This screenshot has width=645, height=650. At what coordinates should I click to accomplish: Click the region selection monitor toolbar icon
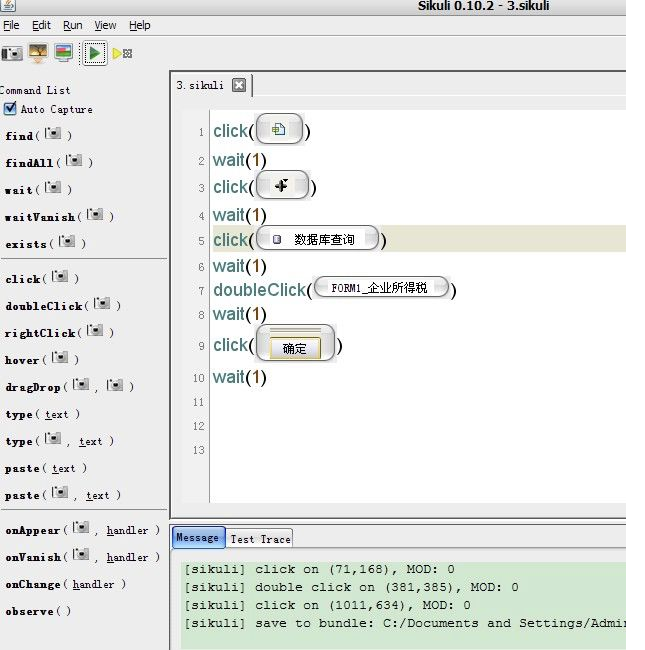pos(62,53)
